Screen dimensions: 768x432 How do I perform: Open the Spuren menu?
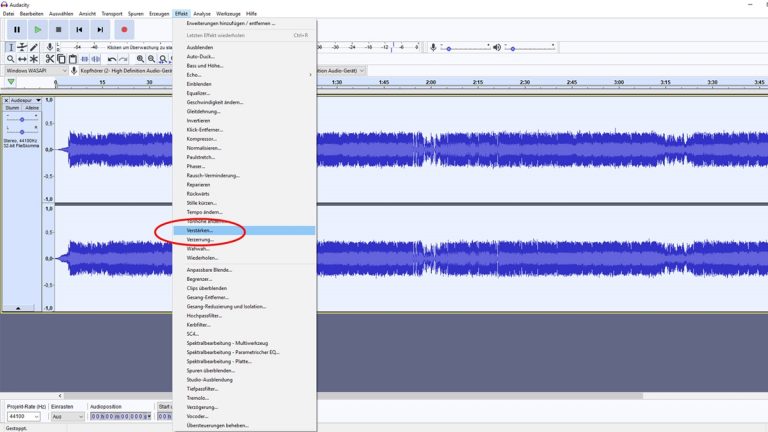click(x=136, y=14)
